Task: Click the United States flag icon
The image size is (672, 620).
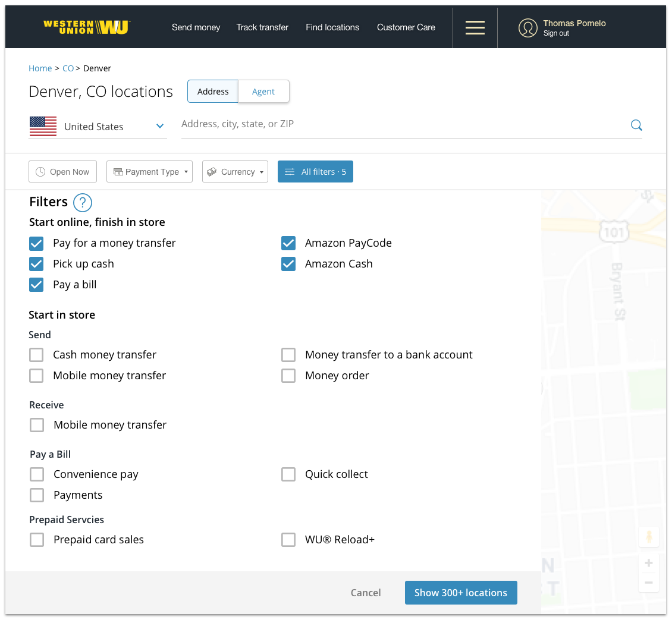Action: tap(43, 127)
